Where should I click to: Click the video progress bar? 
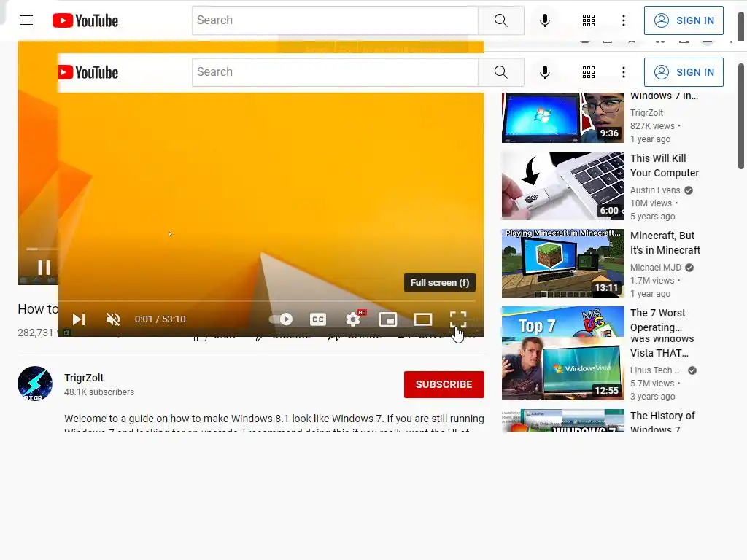point(267,301)
